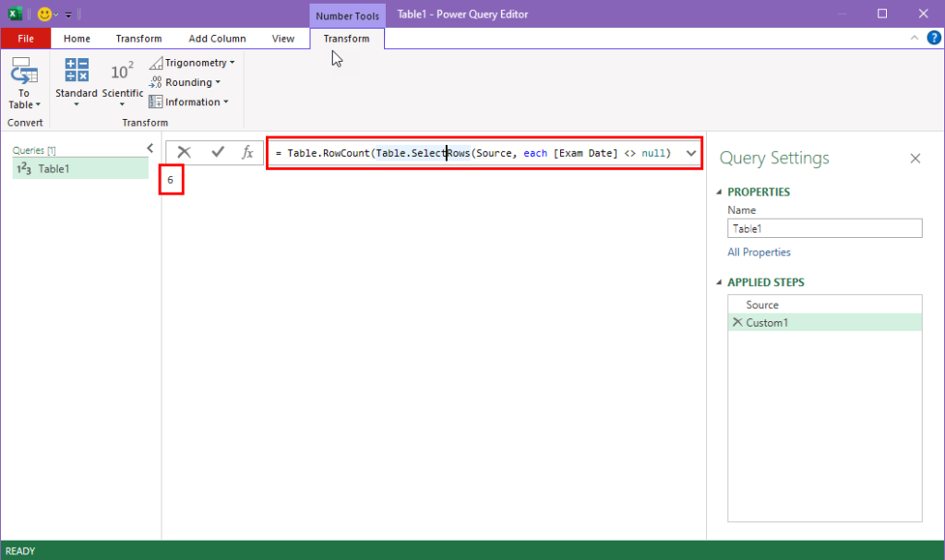Open the Standard number operations icon
The width and height of the screenshot is (945, 560).
point(77,83)
